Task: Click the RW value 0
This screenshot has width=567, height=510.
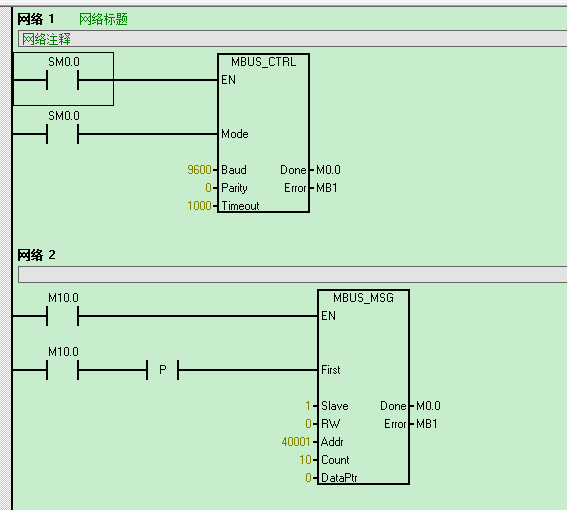Action: point(308,424)
